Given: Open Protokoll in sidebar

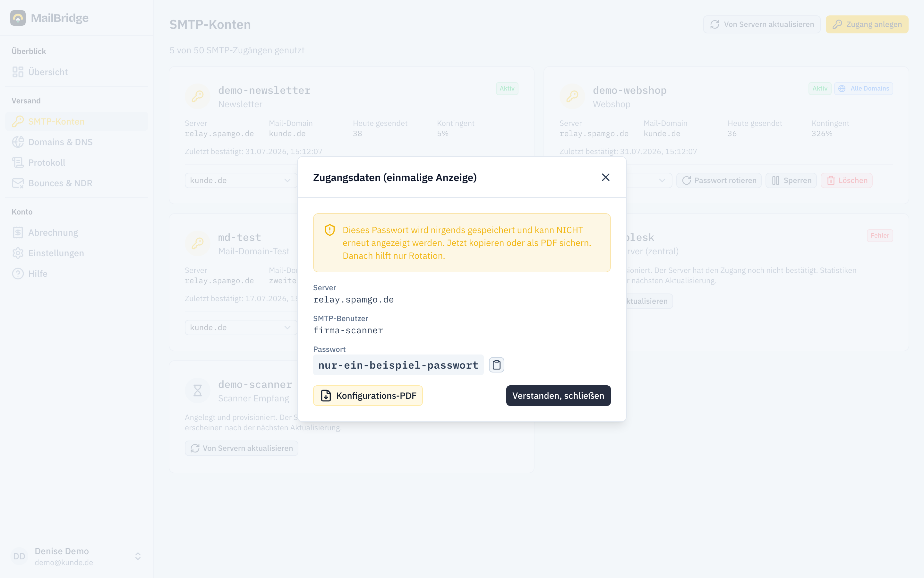Looking at the screenshot, I should 77,162.
